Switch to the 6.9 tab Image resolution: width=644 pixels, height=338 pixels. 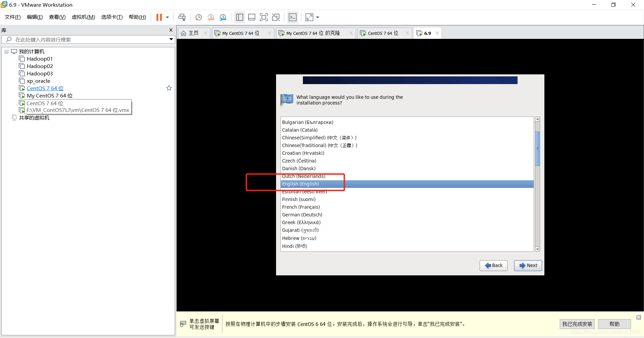click(x=427, y=33)
